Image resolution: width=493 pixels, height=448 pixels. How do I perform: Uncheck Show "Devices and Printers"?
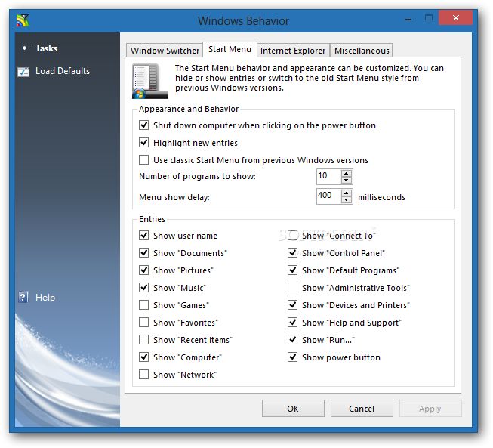[x=293, y=305]
